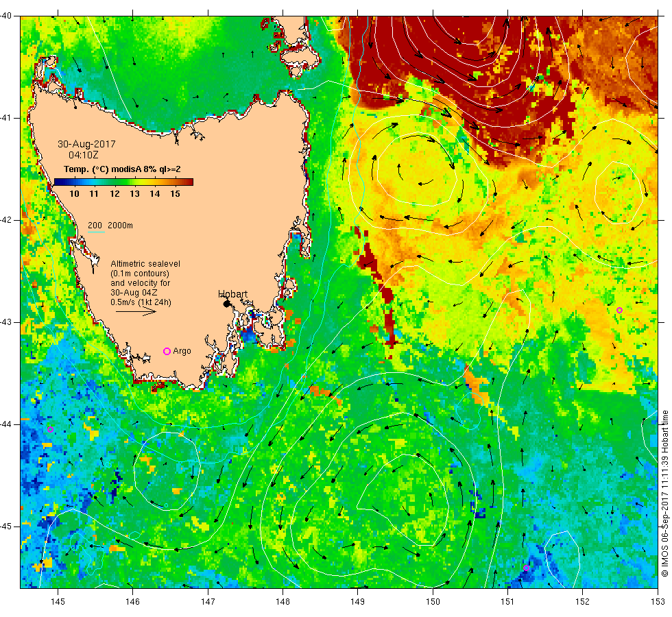Click the '30-Aug-2017' date label
672x617 pixels.
click(x=86, y=144)
